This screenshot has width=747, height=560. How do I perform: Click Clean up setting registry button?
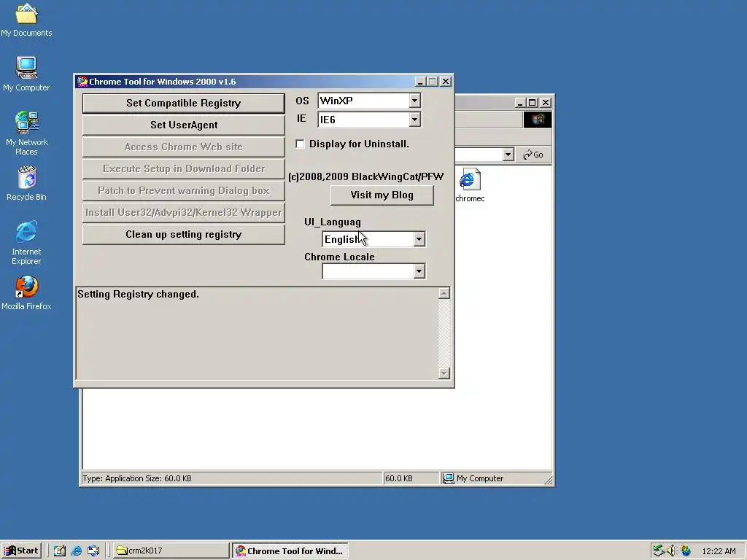(x=183, y=234)
